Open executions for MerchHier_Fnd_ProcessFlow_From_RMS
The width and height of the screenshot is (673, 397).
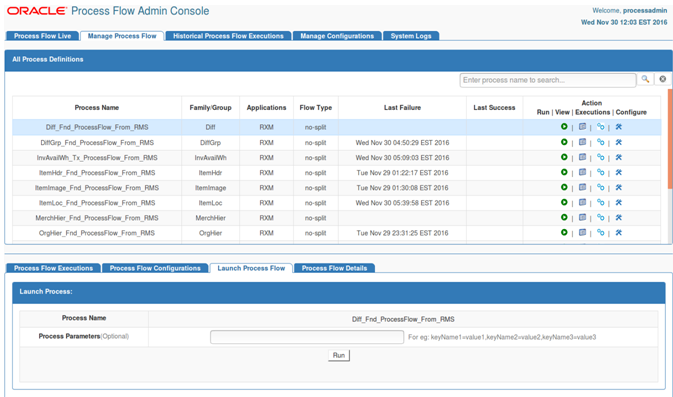click(x=600, y=217)
